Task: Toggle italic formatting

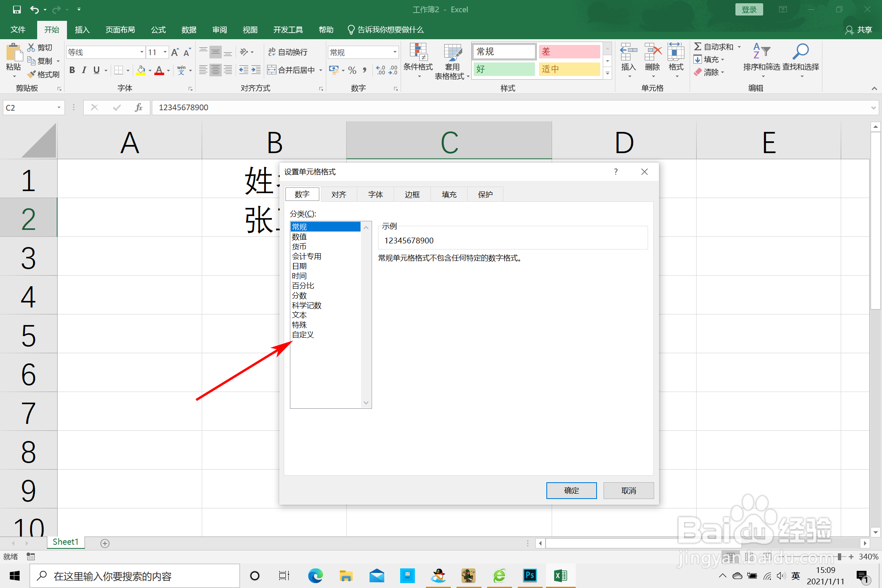Action: [84, 70]
